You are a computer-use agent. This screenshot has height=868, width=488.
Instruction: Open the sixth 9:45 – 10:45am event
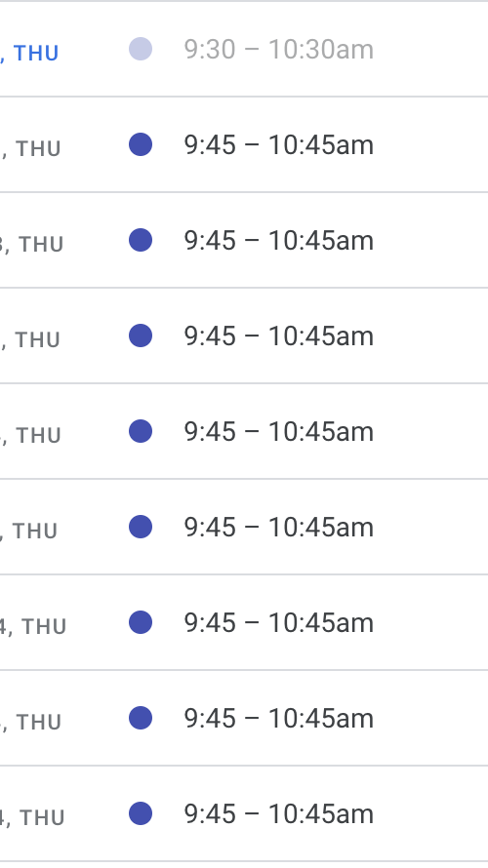tap(278, 623)
